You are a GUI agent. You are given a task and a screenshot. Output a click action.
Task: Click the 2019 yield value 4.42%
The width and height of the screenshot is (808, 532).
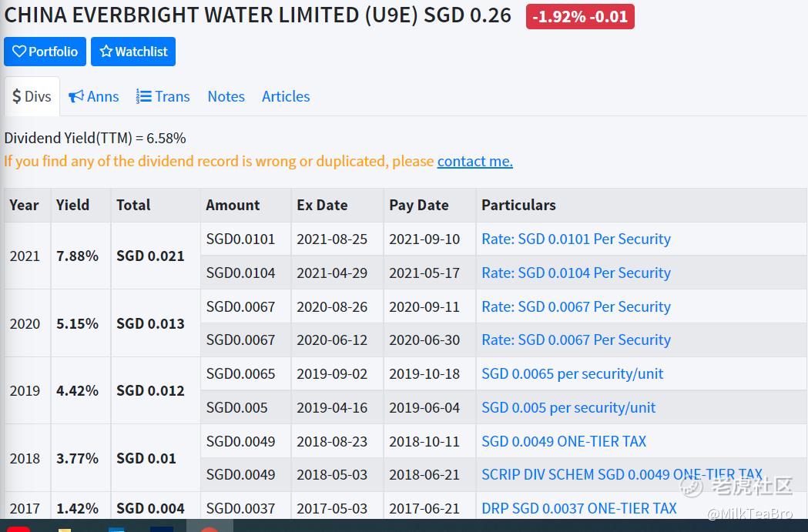click(x=77, y=390)
